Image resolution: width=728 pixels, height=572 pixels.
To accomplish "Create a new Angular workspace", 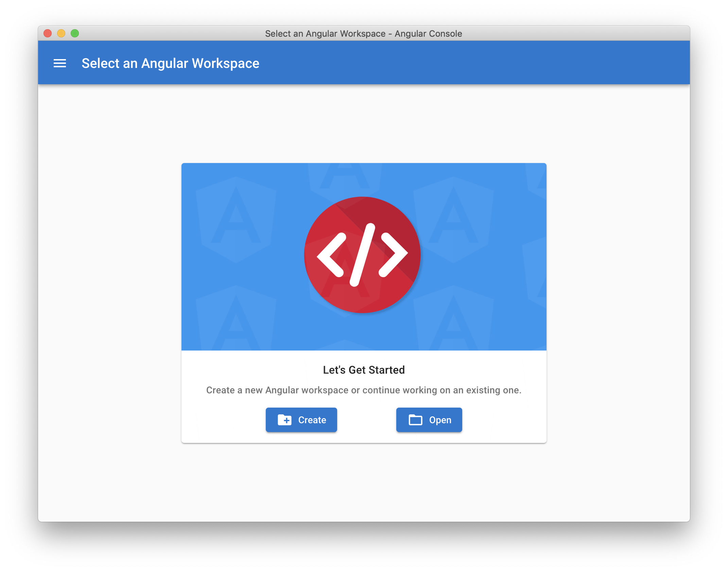I will pyautogui.click(x=301, y=420).
